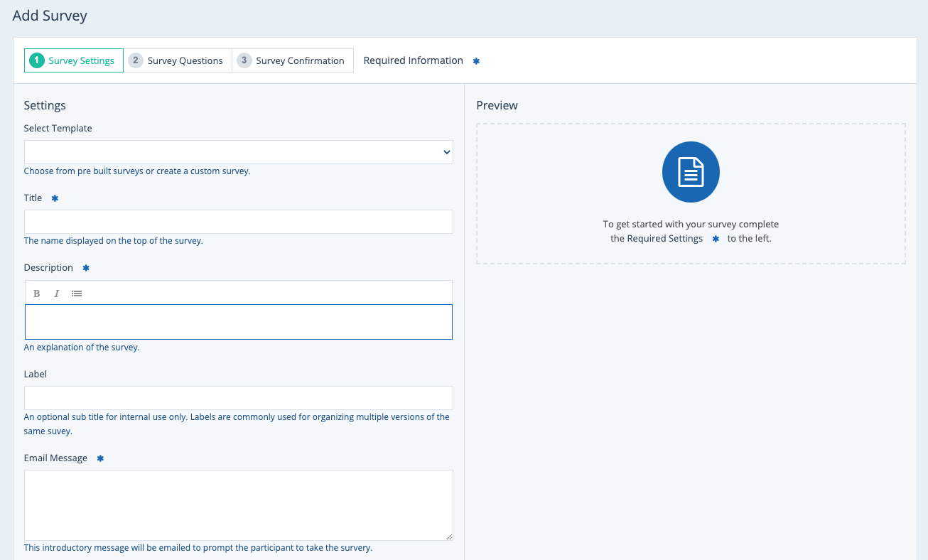Click the step 2 numbered circle icon
The width and height of the screenshot is (928, 560).
tap(136, 60)
